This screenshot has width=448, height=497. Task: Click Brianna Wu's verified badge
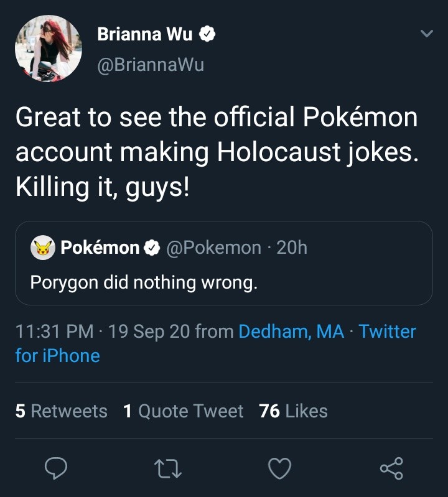click(207, 35)
